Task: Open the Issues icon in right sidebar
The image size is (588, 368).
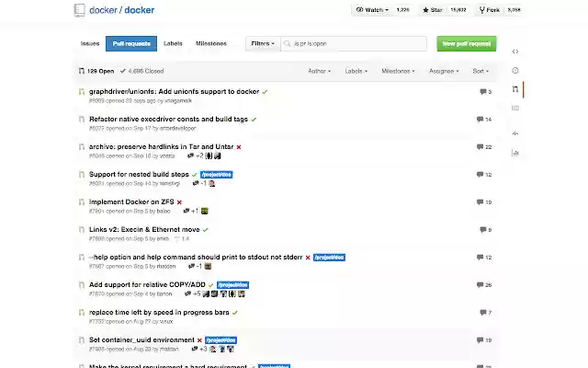Action: click(515, 70)
